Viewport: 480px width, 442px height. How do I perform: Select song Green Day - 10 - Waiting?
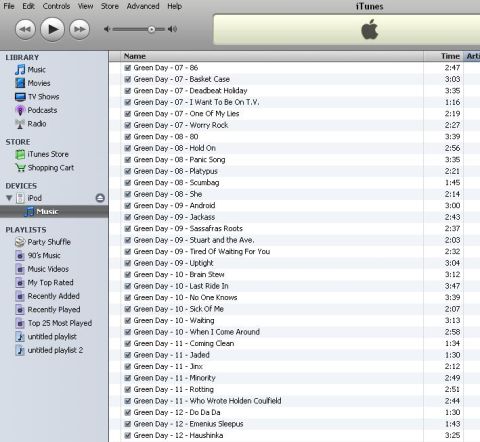pyautogui.click(x=174, y=321)
